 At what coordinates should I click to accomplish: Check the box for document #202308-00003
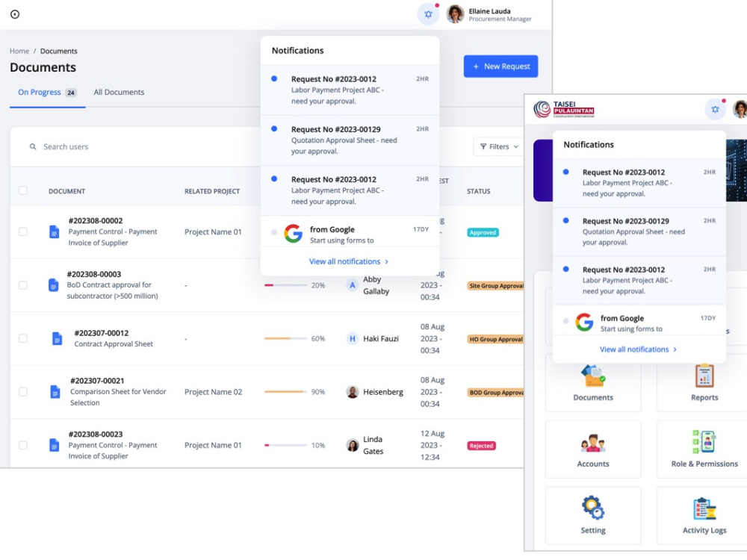coord(23,285)
